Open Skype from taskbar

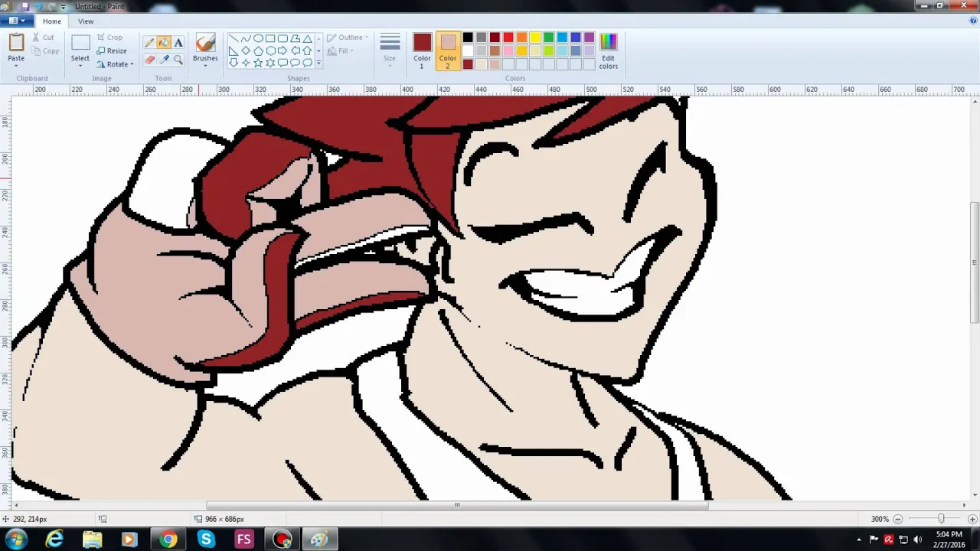[x=206, y=540]
